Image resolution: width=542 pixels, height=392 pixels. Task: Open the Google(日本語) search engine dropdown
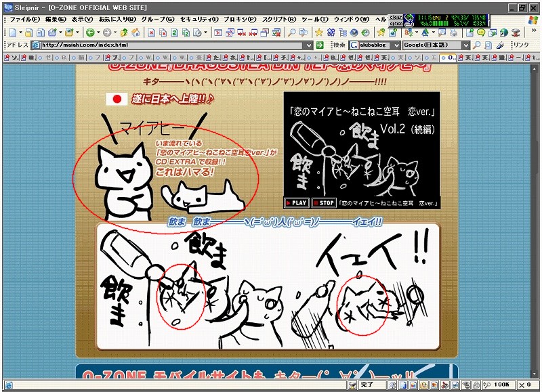(465, 45)
